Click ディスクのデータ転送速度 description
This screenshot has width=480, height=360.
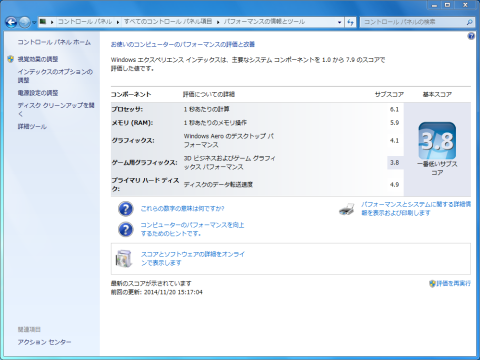click(218, 184)
